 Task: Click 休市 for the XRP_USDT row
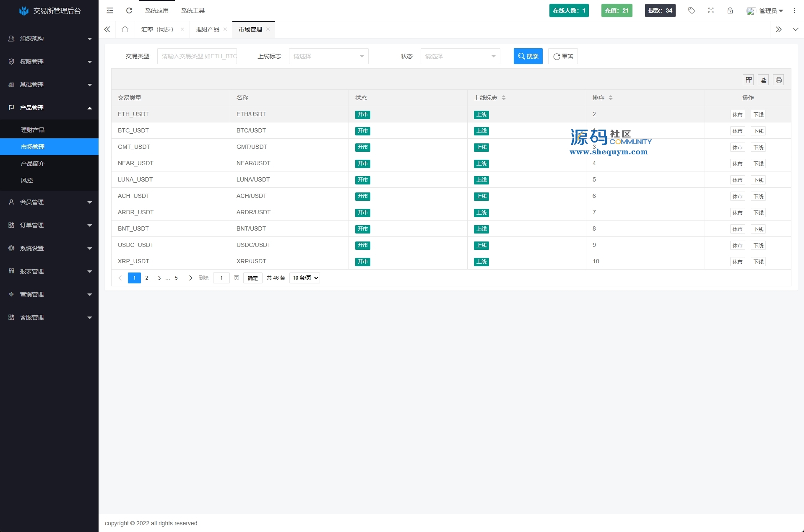[737, 262]
